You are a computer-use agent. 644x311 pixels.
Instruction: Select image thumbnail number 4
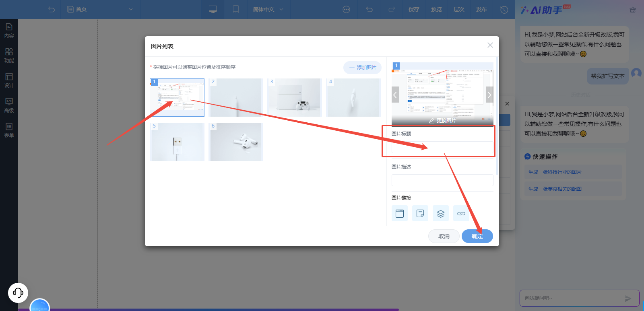(x=353, y=97)
